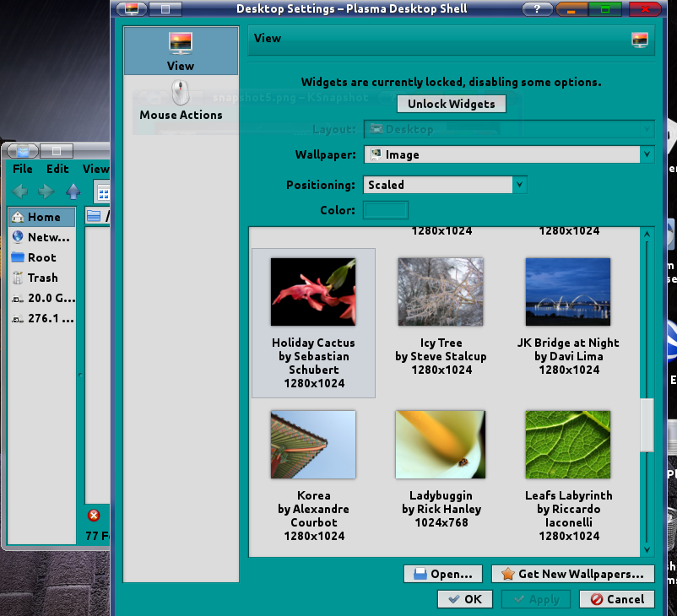Click the Cancel button
Screen dimensions: 677x616
point(617,599)
